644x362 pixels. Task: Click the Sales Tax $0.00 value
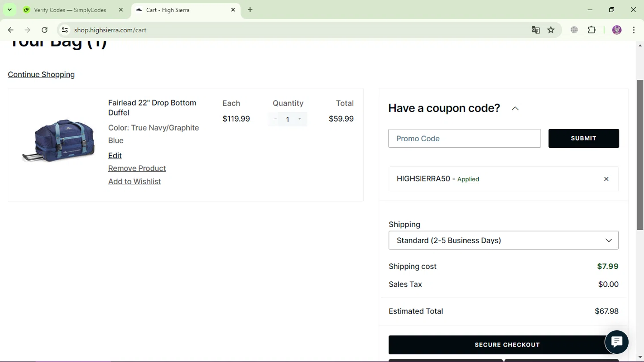[x=608, y=285]
